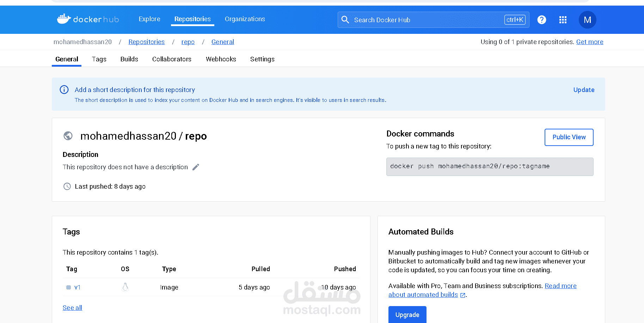Open Organizations in top navigation
Image resolution: width=644 pixels, height=323 pixels.
(245, 19)
